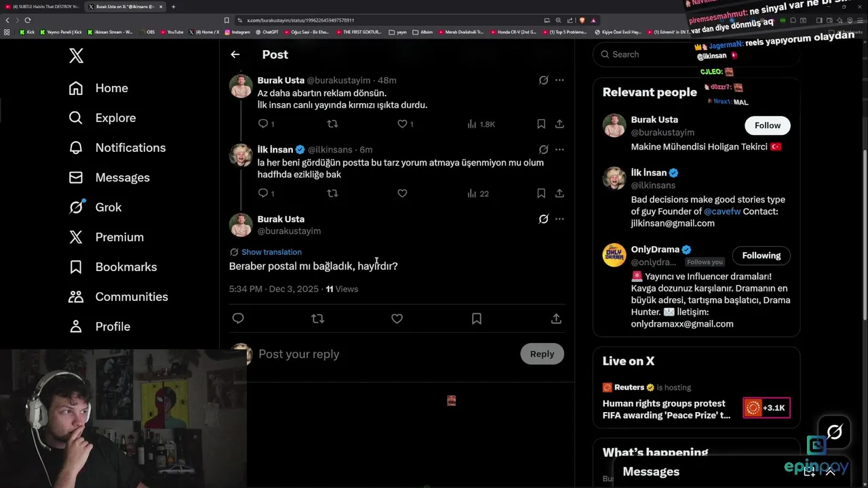Screen dimensions: 868x488
Task: Open more options on the main post
Action: point(559,219)
